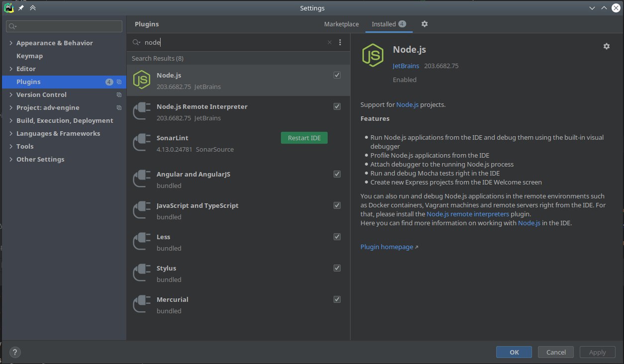Open search options three-dot menu
Screen dimensions: 624x364
click(x=340, y=43)
